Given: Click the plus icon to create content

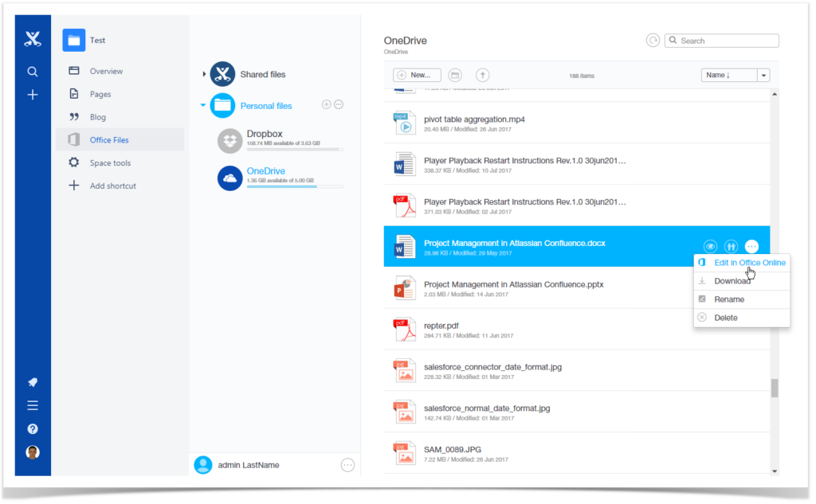Looking at the screenshot, I should (x=33, y=94).
